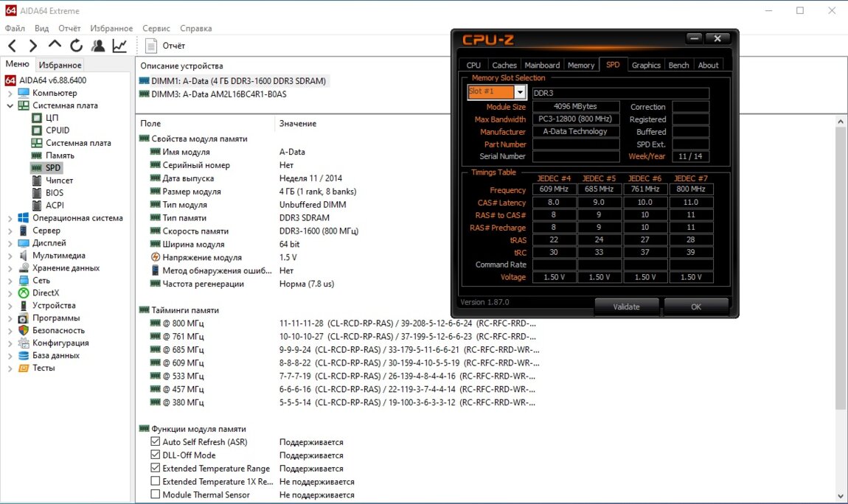This screenshot has width=848, height=504.
Task: Switch to the Memory tab in CPU-Z
Action: coord(581,65)
